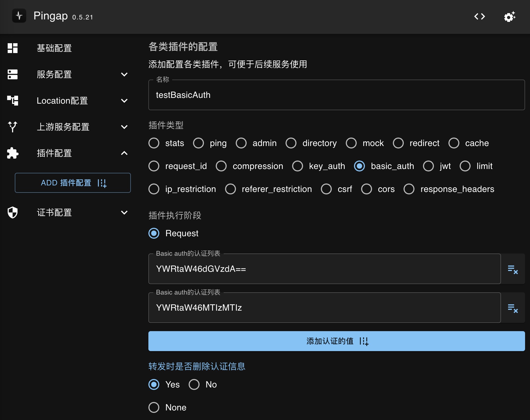The image size is (530, 420).
Task: Expand the 服务配置 section chevron
Action: pyautogui.click(x=124, y=74)
